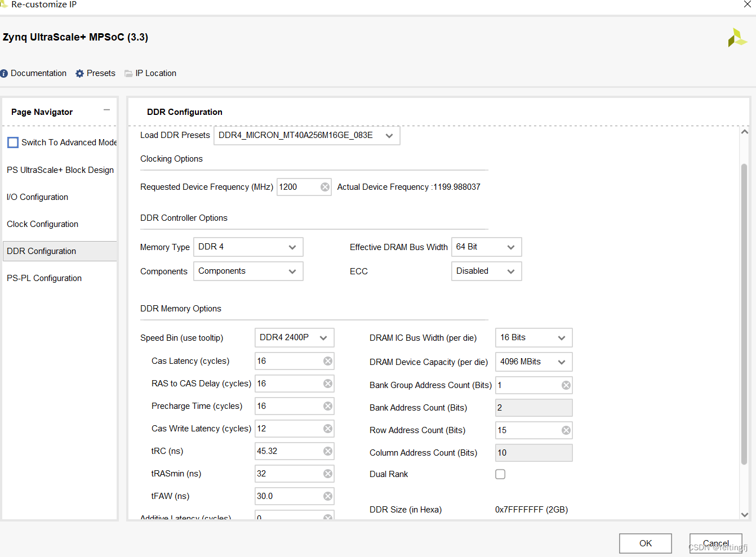Go to PS UltraScale+ Block Design page

click(x=60, y=170)
